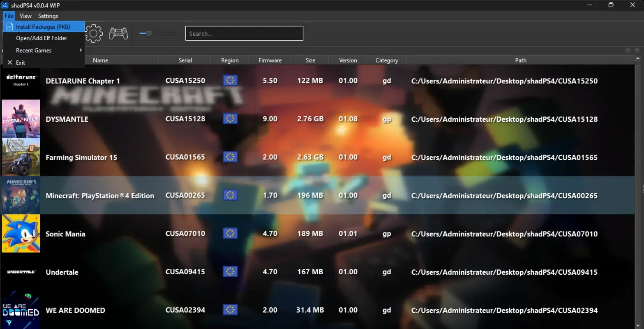The width and height of the screenshot is (644, 329).
Task: Click the EU flag icon for WE ARE DOOMED
Action: click(230, 310)
